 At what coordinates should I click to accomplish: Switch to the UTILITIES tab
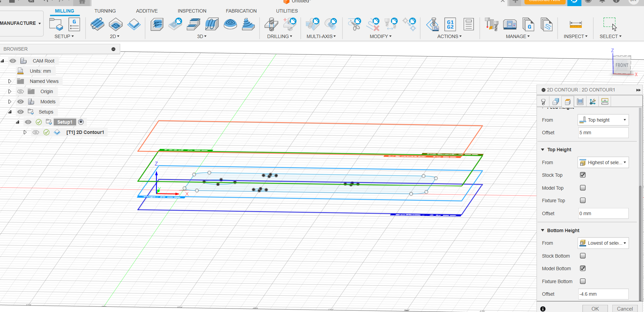tap(287, 11)
